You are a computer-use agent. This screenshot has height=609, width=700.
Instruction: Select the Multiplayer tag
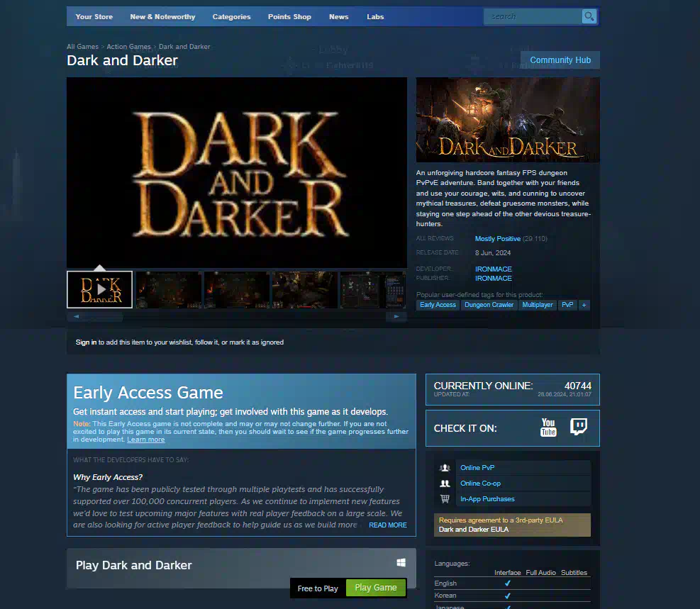(538, 305)
